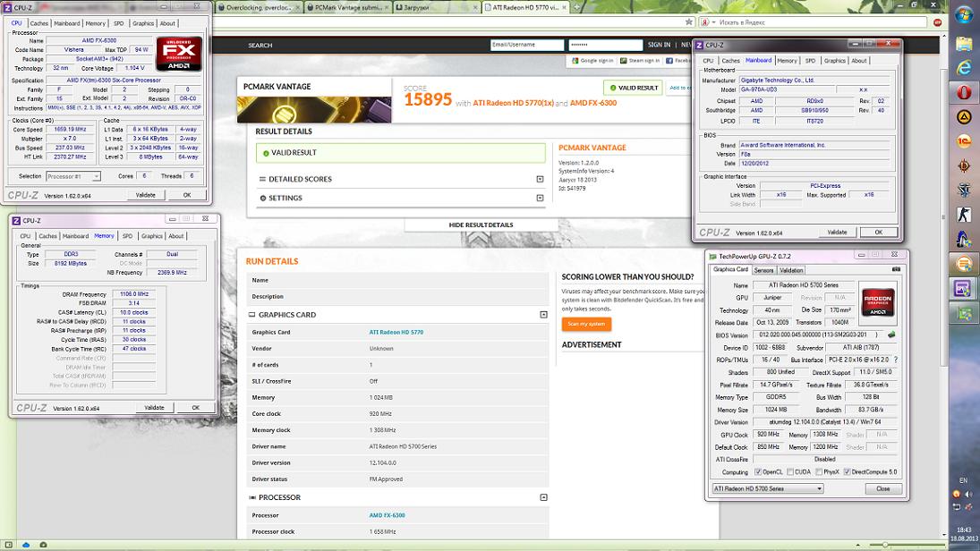Click the 1C application taskbar icon
This screenshot has width=980, height=551.
[963, 141]
